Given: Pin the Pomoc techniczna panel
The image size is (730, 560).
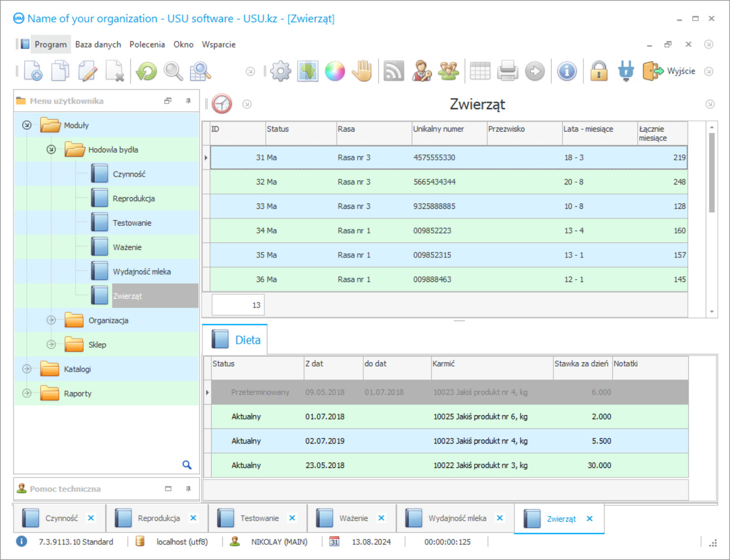Looking at the screenshot, I should coord(188,489).
